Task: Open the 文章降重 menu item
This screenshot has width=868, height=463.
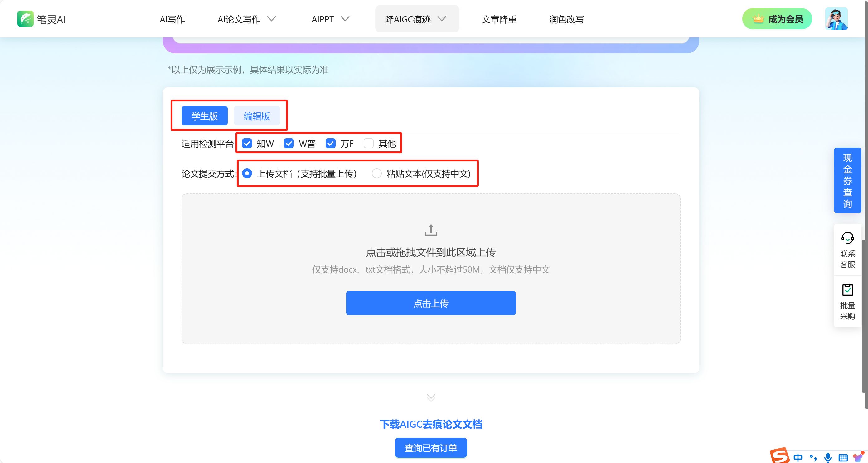Action: pyautogui.click(x=499, y=20)
